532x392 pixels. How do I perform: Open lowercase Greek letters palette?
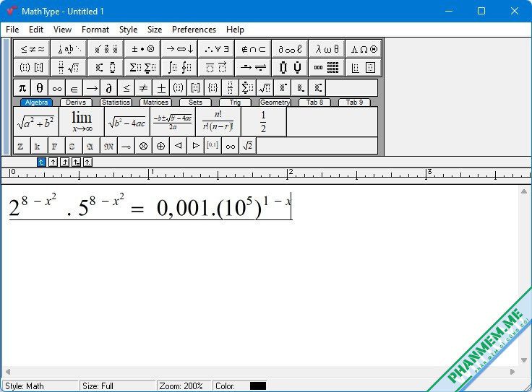[327, 49]
